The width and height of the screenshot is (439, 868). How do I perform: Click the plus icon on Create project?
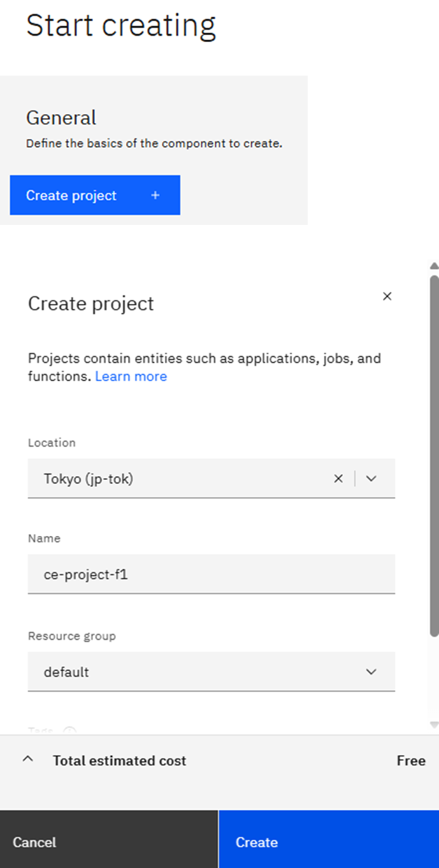pyautogui.click(x=155, y=196)
